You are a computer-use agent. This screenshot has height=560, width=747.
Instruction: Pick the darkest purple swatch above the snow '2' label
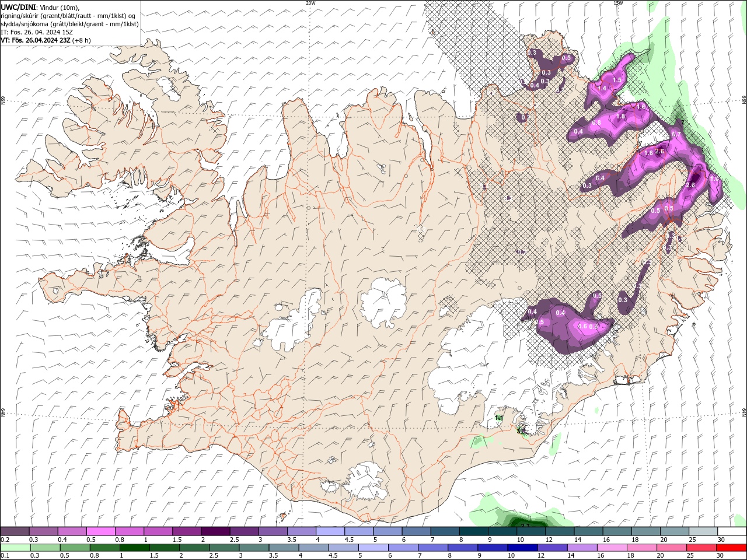[215, 531]
